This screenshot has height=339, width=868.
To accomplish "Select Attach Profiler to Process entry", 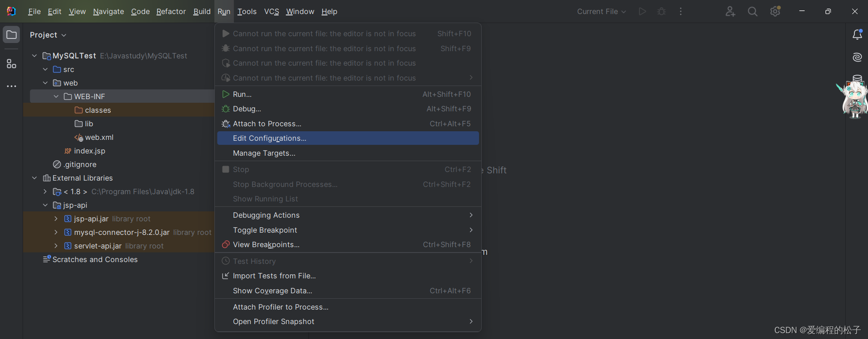I will [348, 307].
